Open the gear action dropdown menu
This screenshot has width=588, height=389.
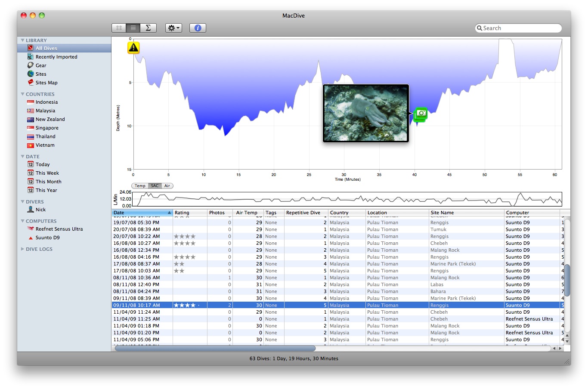click(173, 28)
